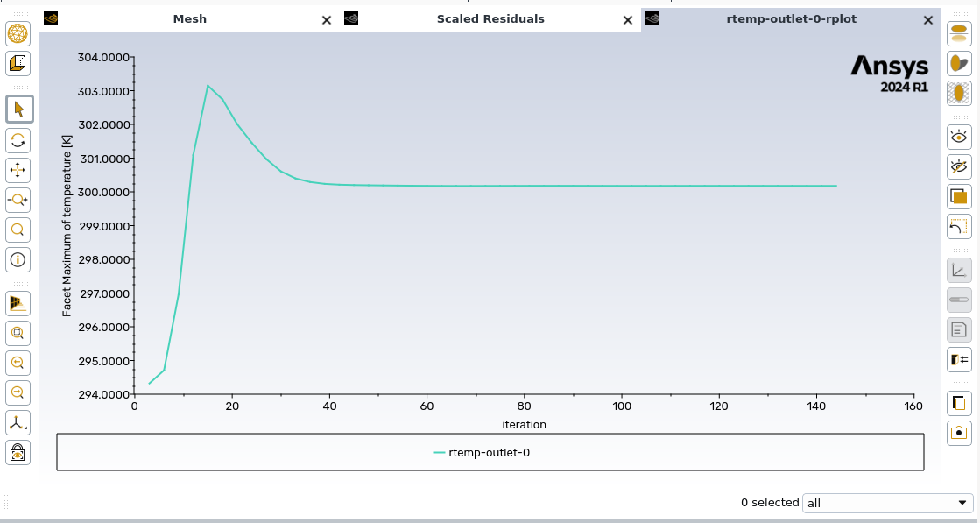Close the rtemp-outlet-0-rplot tab
This screenshot has width=980, height=523.
tap(928, 20)
